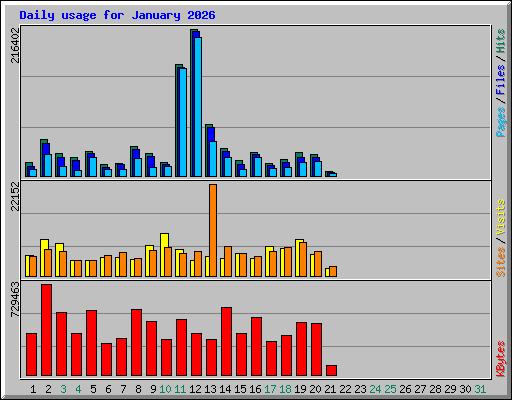This screenshot has height=400, width=512.
Task: Click day 2 on the x-axis
Action: click(48, 389)
